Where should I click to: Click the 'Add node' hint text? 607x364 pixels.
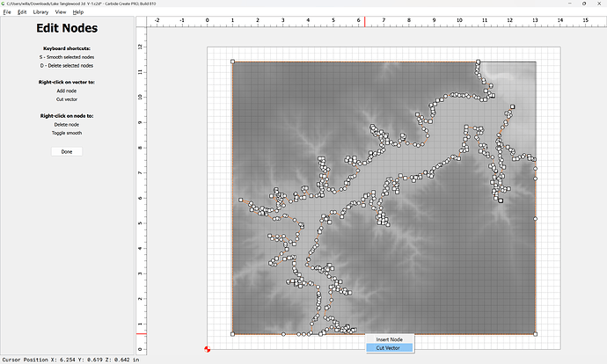67,91
